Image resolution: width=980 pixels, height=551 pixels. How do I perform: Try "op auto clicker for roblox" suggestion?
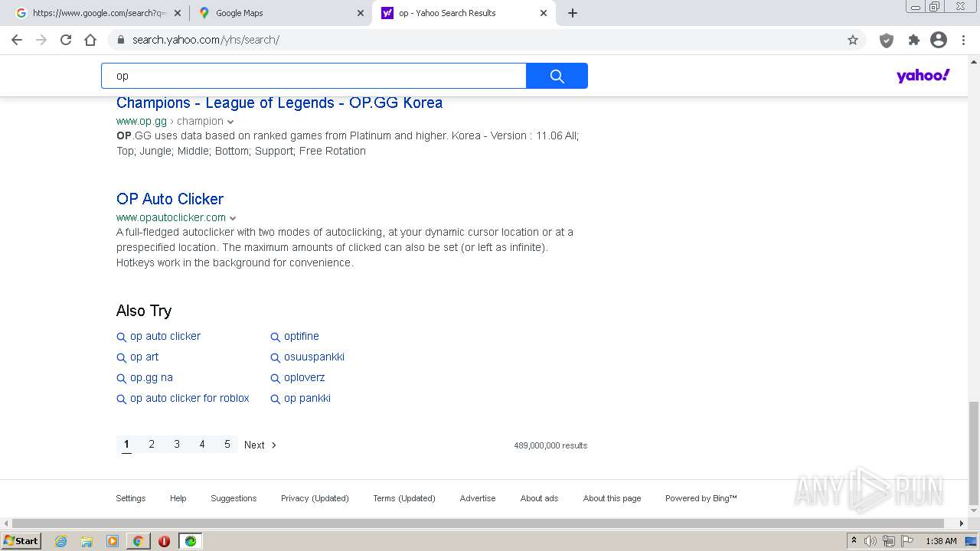[x=190, y=398]
